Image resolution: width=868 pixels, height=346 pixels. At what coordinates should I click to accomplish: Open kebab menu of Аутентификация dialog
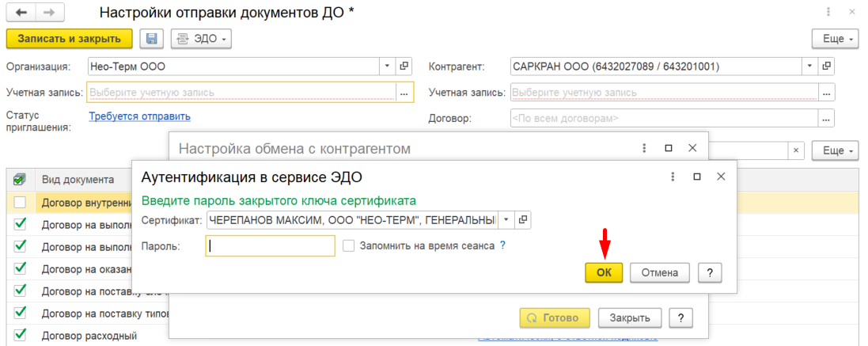tap(673, 177)
